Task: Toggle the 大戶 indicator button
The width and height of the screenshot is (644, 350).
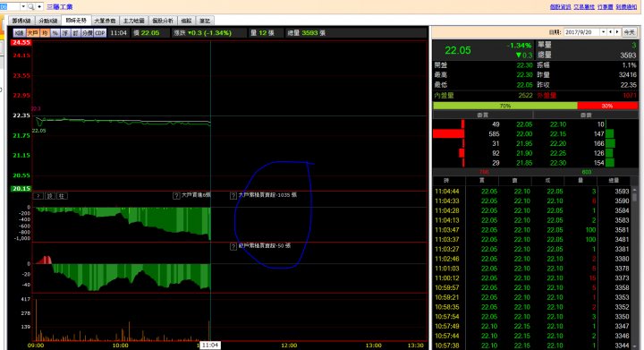Action: pyautogui.click(x=33, y=33)
